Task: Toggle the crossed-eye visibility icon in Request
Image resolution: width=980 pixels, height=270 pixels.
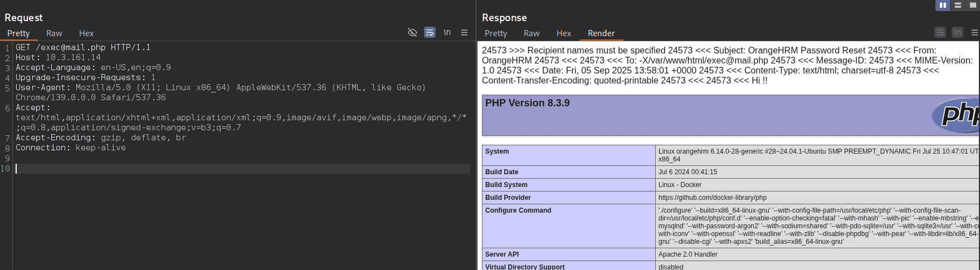Action: (x=412, y=33)
